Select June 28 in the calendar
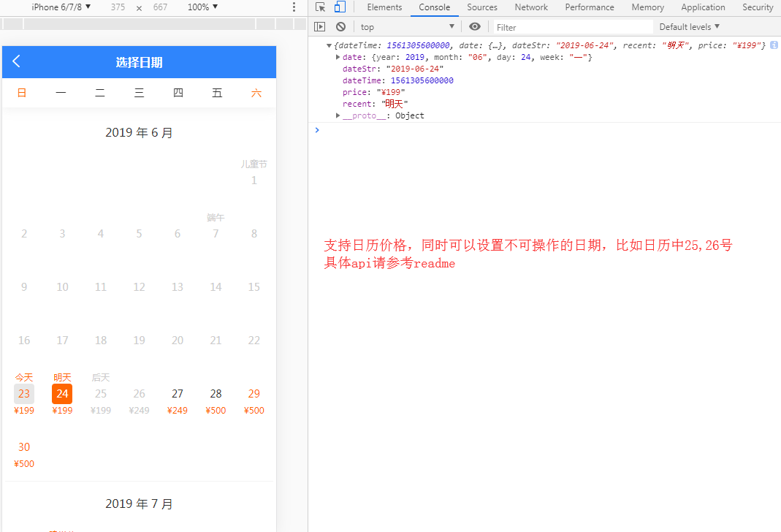This screenshot has width=781, height=532. (x=216, y=399)
